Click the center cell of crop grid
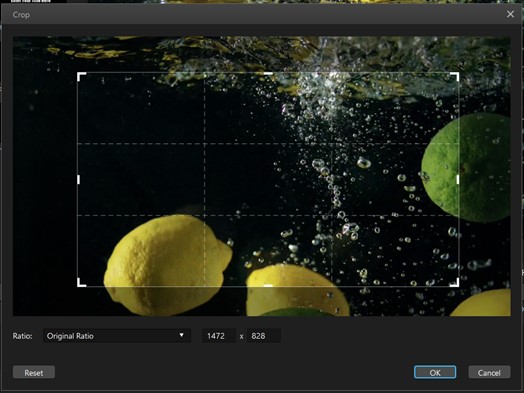This screenshot has width=524, height=393. [268, 179]
